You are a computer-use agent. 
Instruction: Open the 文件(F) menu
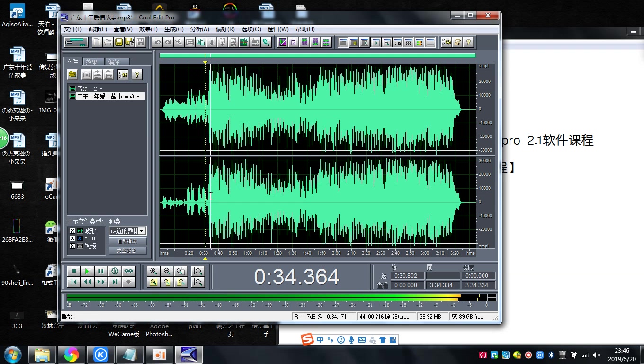click(73, 29)
